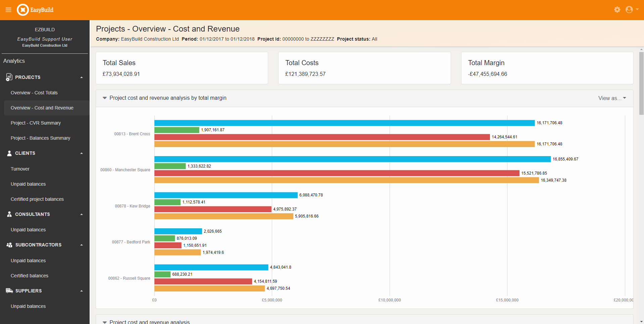Click the page vertical scrollbar thumb

pos(641,83)
